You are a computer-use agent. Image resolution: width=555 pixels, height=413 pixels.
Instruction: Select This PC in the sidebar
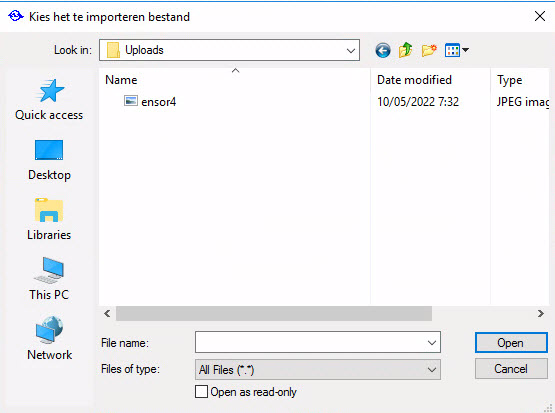(49, 280)
